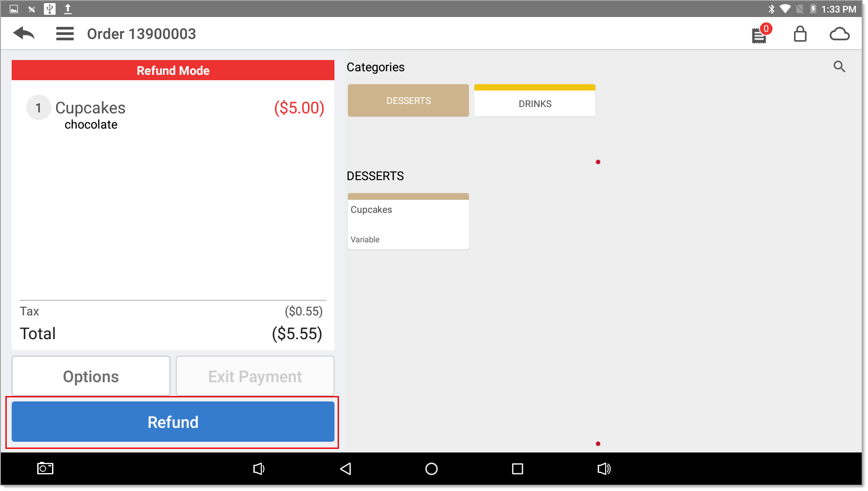This screenshot has width=868, height=491.
Task: Tap the 1:33 PM clock
Action: pyautogui.click(x=838, y=9)
